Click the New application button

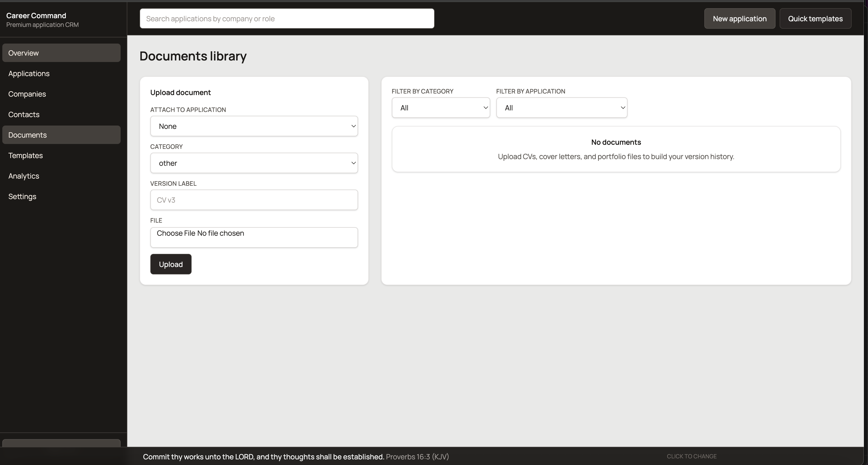[x=740, y=18]
